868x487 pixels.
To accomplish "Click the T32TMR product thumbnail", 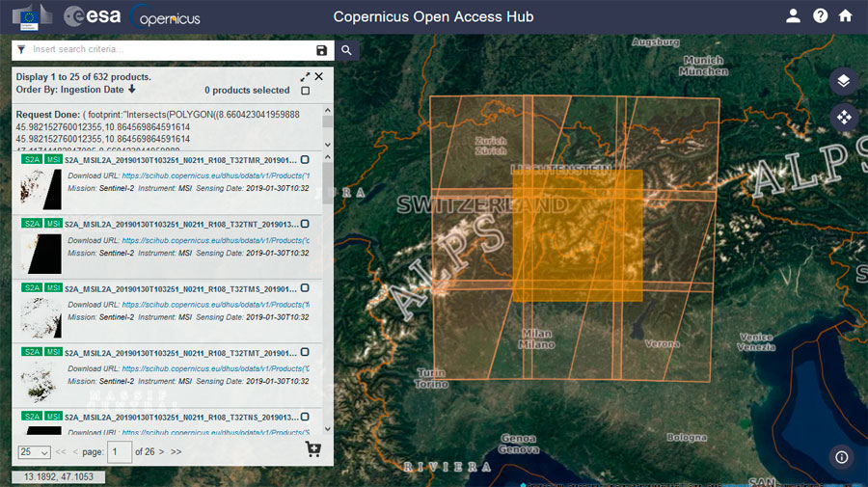I will pos(41,189).
